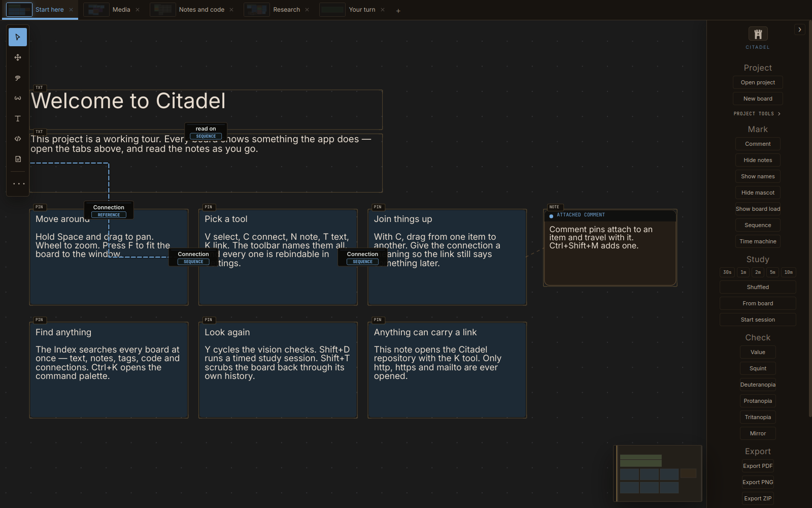Screen dimensions: 812x508
Task: Select the connect tool icon
Action: click(18, 98)
